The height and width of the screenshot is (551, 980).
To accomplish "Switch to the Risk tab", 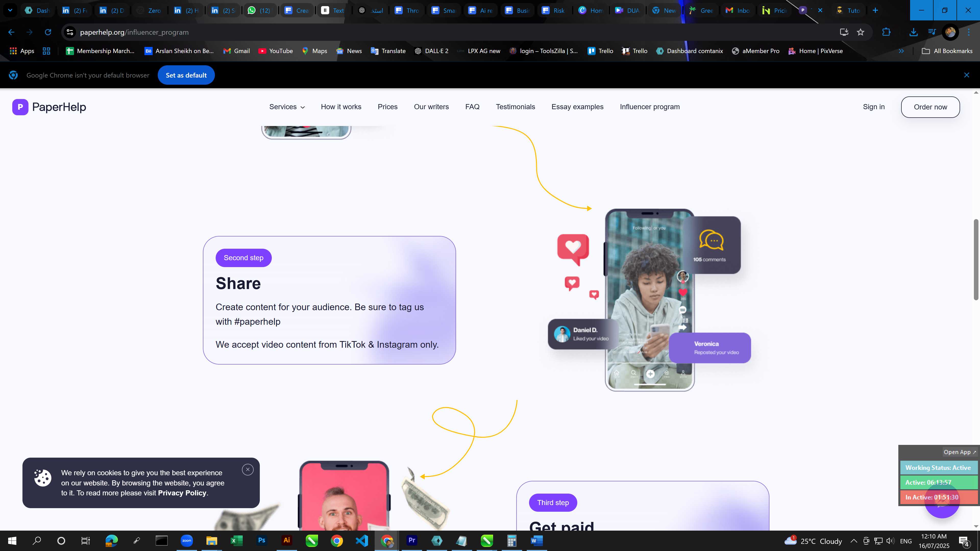I will 554,10.
